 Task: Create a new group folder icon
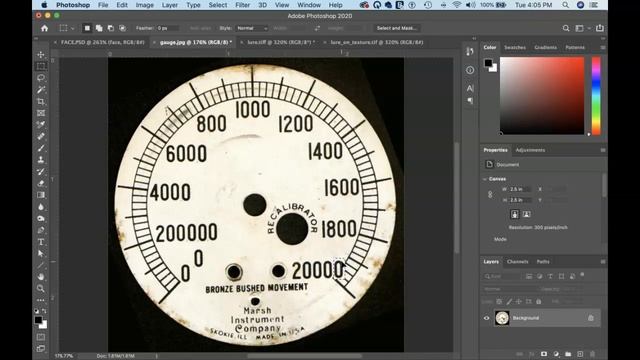(568, 354)
